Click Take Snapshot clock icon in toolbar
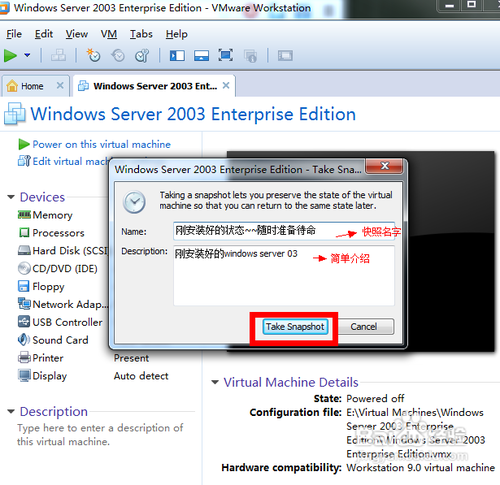 tap(93, 55)
